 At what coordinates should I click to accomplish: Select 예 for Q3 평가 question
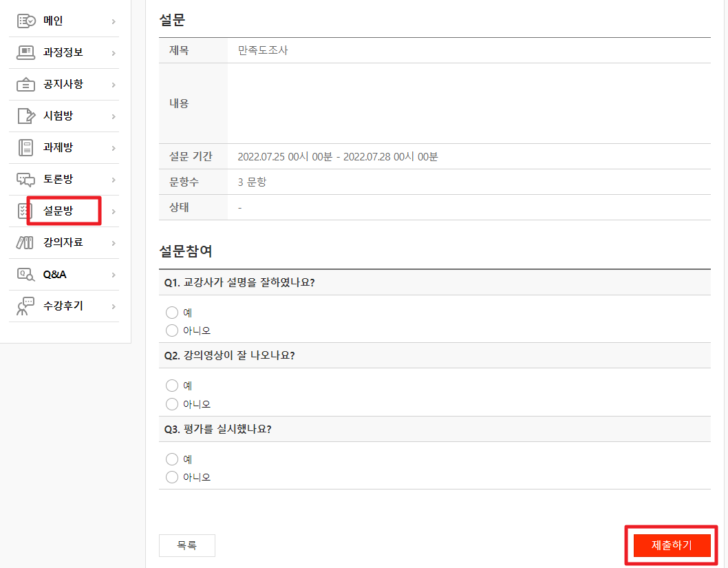(172, 459)
